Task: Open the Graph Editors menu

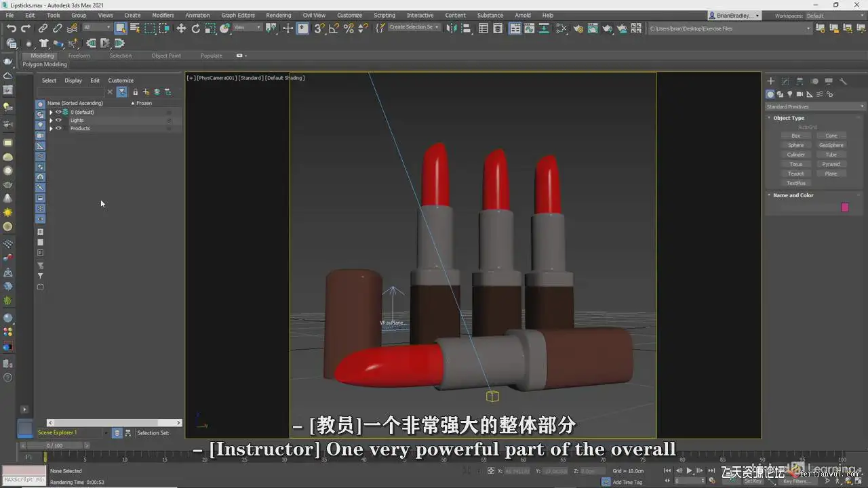Action: [x=238, y=15]
